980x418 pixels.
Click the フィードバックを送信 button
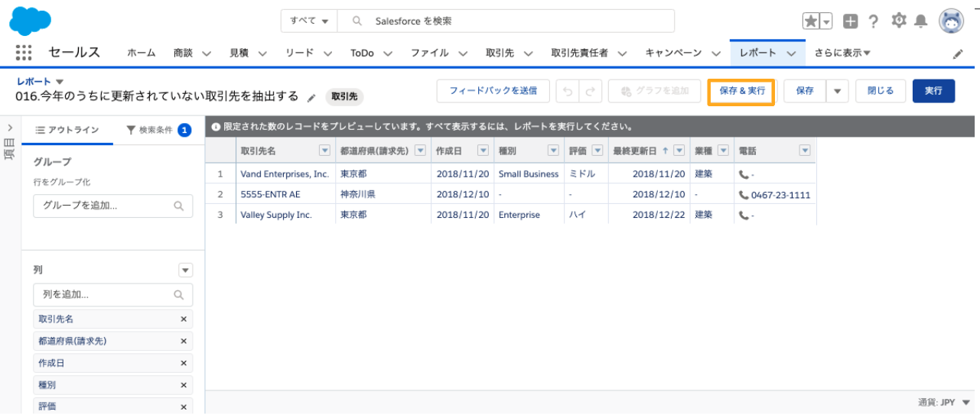coord(493,91)
